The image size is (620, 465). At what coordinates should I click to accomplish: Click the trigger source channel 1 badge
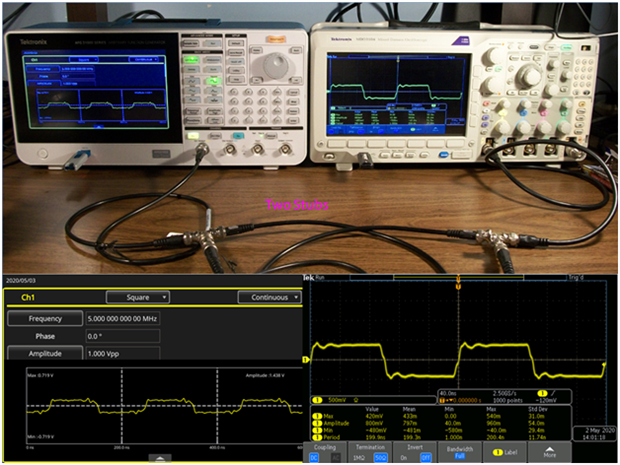(542, 393)
